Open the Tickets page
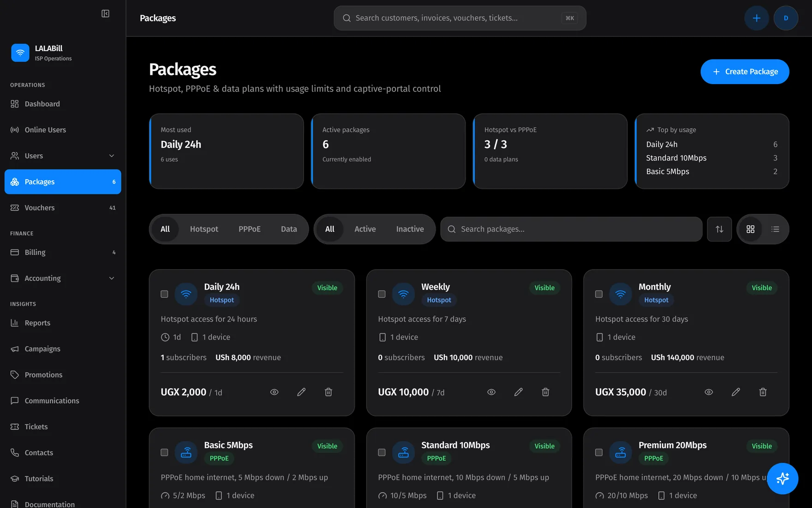The height and width of the screenshot is (508, 812). point(63,427)
